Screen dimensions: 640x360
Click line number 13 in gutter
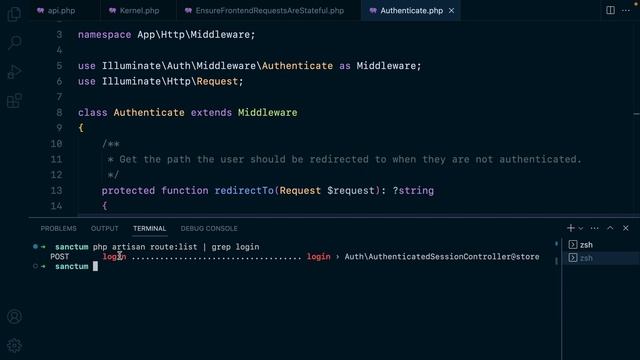pyautogui.click(x=56, y=191)
